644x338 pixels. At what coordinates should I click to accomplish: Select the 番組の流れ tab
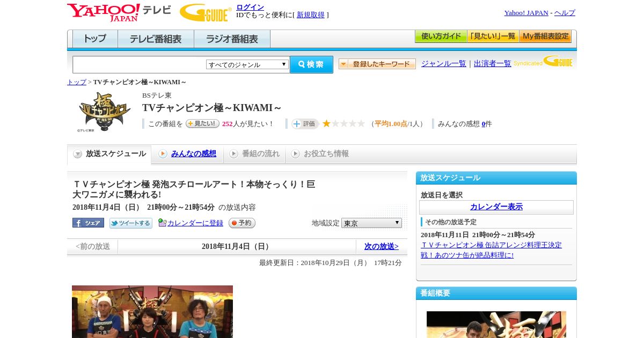tap(254, 154)
